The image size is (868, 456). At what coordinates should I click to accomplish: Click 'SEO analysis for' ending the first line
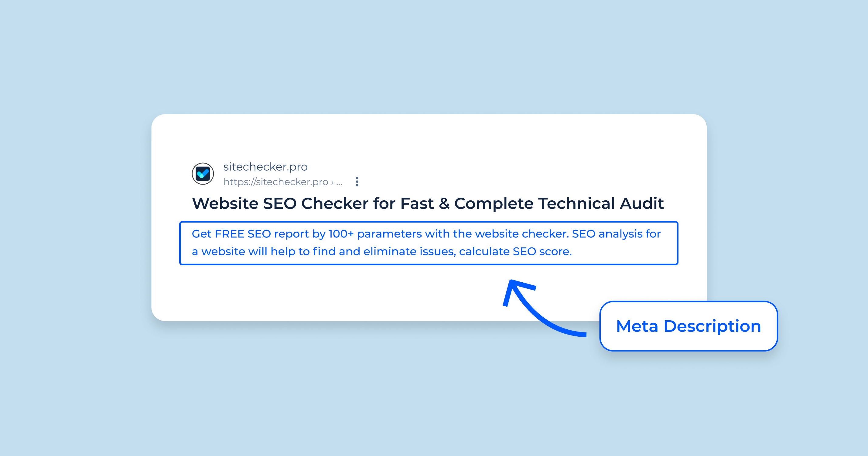616,234
